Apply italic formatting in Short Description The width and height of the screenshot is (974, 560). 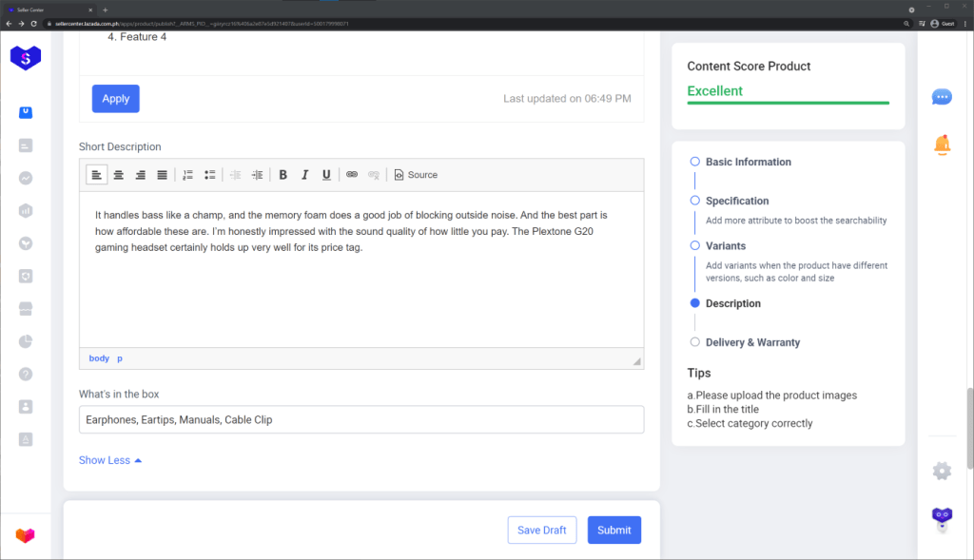pos(304,175)
